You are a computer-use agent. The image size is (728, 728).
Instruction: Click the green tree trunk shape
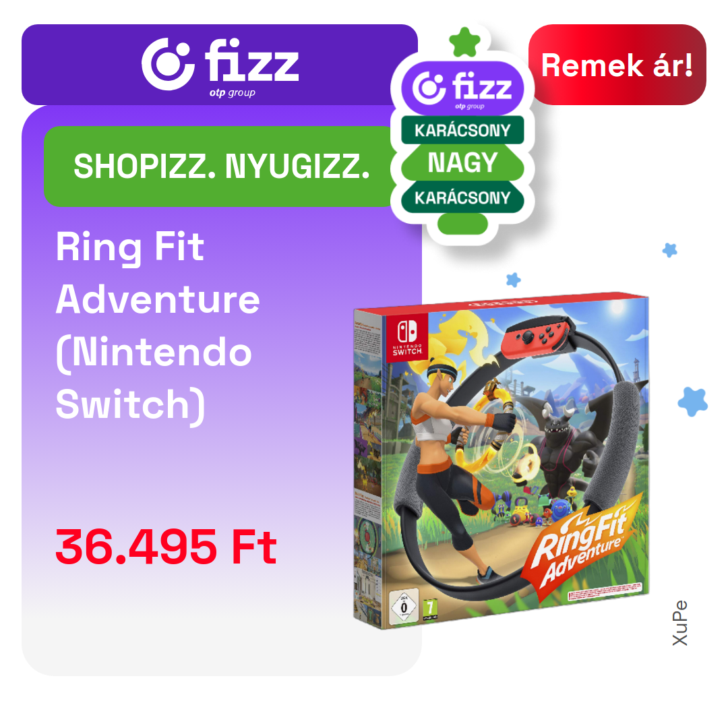(462, 224)
